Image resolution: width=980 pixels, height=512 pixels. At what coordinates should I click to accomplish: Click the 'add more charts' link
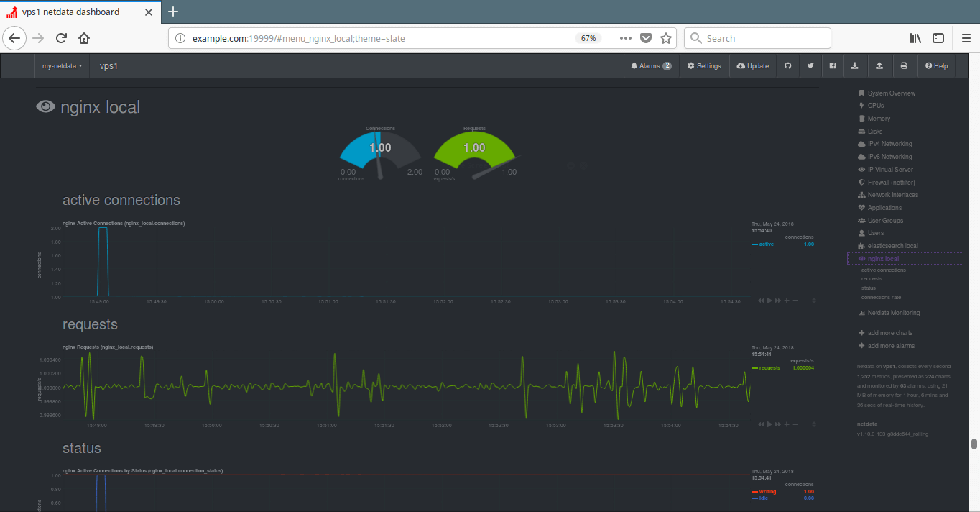tap(889, 333)
